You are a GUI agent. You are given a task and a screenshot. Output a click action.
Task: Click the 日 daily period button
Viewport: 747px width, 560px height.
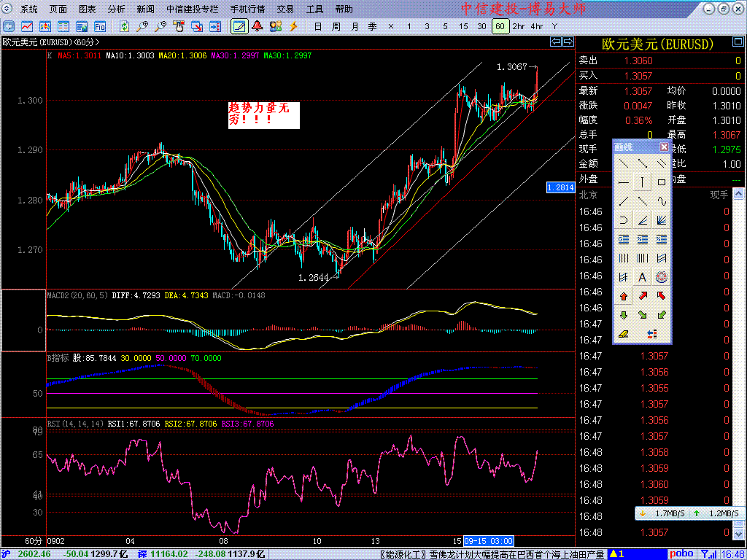pos(317,26)
